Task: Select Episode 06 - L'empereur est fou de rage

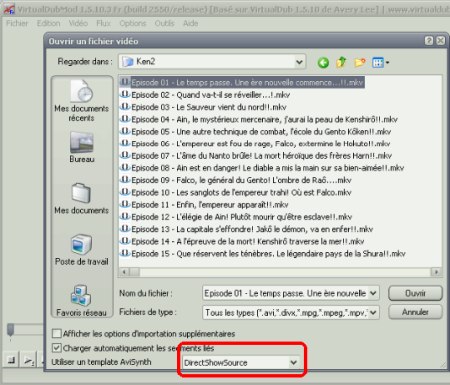Action: coord(255,144)
